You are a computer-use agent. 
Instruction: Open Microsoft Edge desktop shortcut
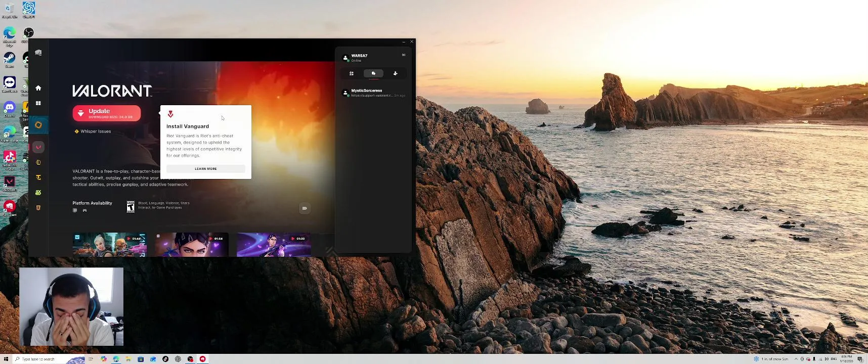point(9,36)
